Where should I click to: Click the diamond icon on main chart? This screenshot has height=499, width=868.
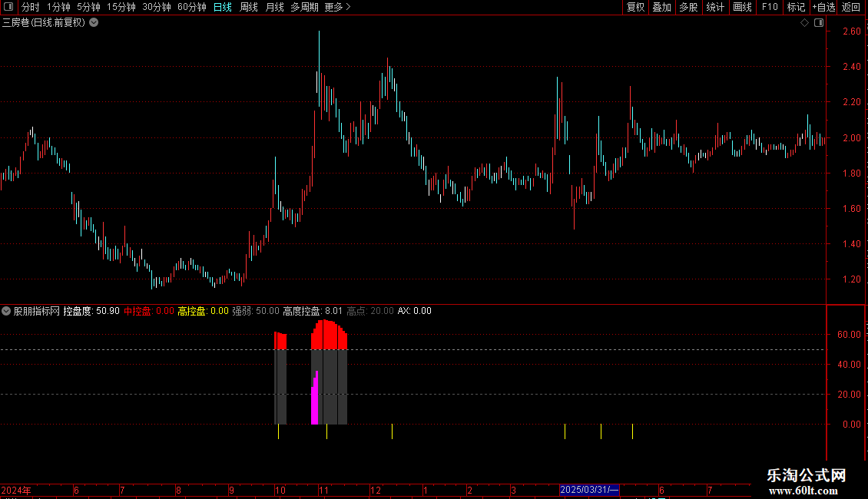click(x=804, y=23)
